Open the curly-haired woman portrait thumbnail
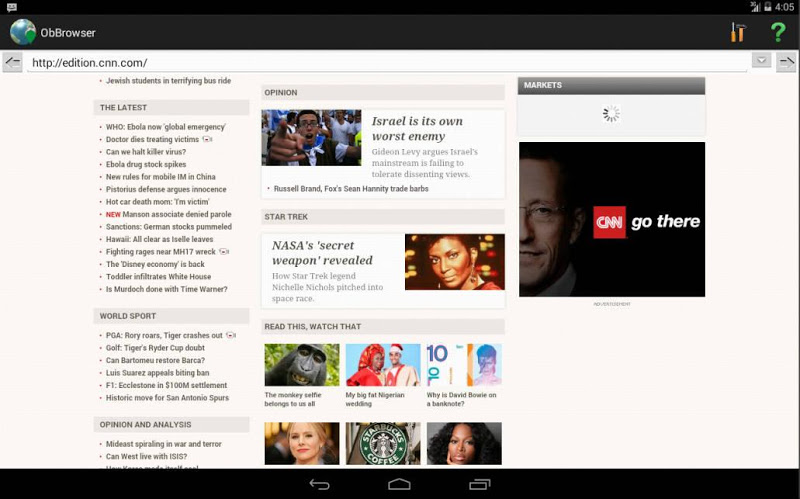The width and height of the screenshot is (800, 499). pyautogui.click(x=464, y=443)
